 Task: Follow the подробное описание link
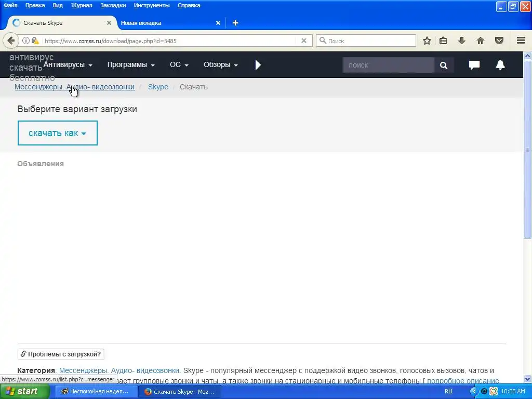[x=463, y=381]
